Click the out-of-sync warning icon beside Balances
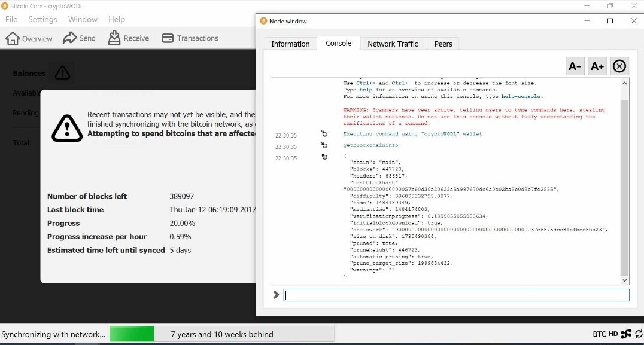Image resolution: width=644 pixels, height=345 pixels. (62, 73)
